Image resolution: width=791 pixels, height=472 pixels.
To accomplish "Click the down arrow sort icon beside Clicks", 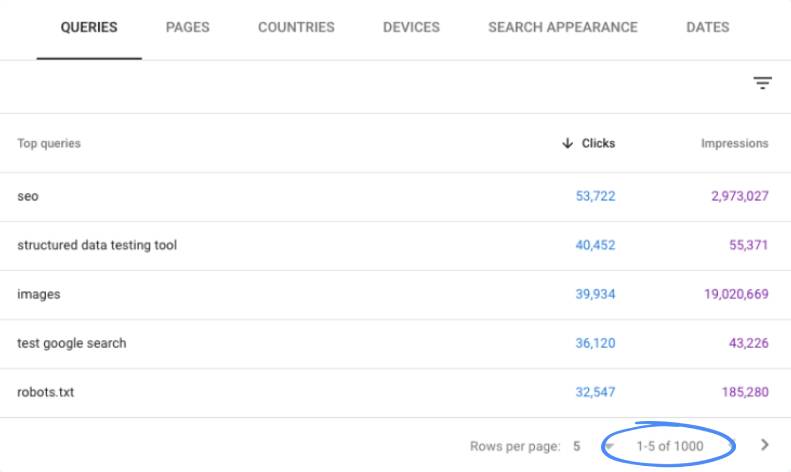I will click(568, 144).
